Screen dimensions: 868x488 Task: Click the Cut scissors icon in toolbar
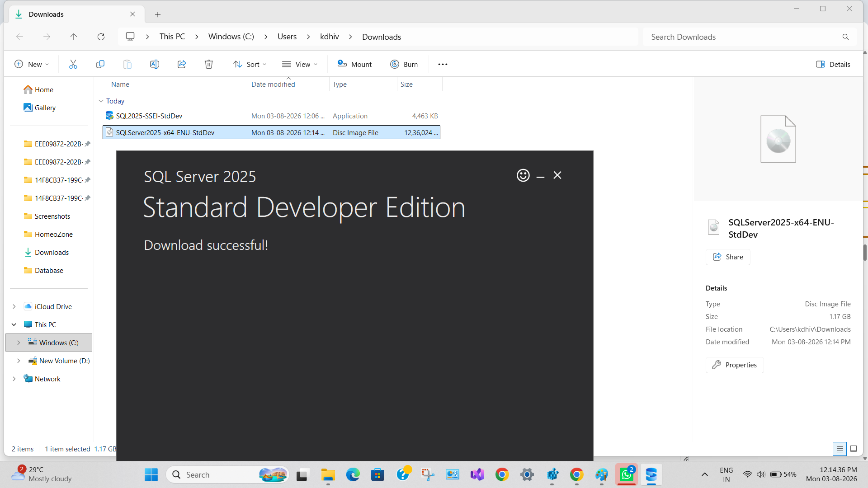point(73,64)
